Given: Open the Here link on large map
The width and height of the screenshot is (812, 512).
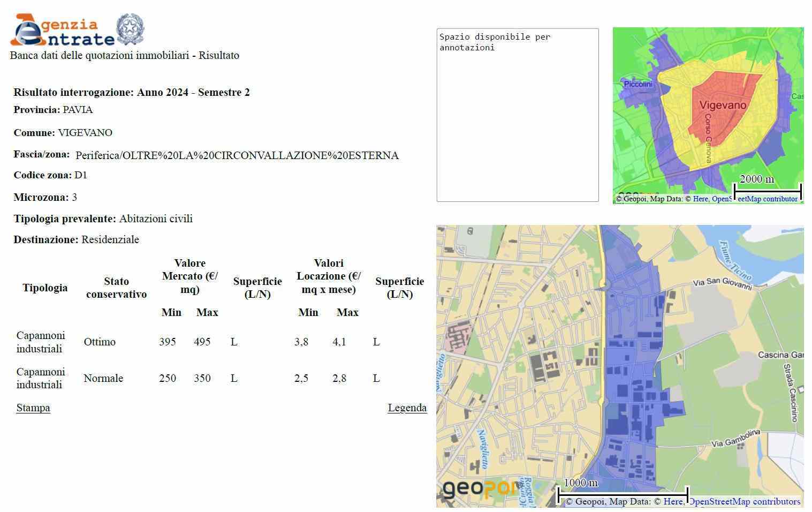Looking at the screenshot, I should 673,501.
